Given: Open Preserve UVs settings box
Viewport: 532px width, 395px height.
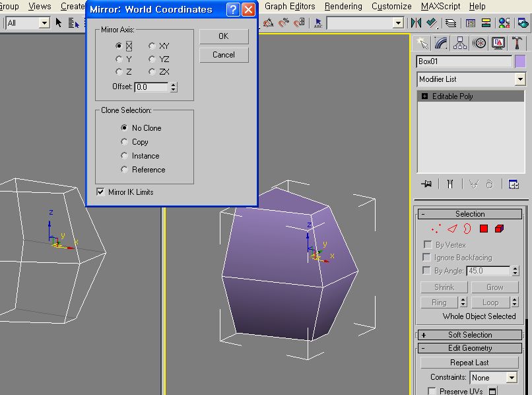Looking at the screenshot, I should [x=492, y=391].
